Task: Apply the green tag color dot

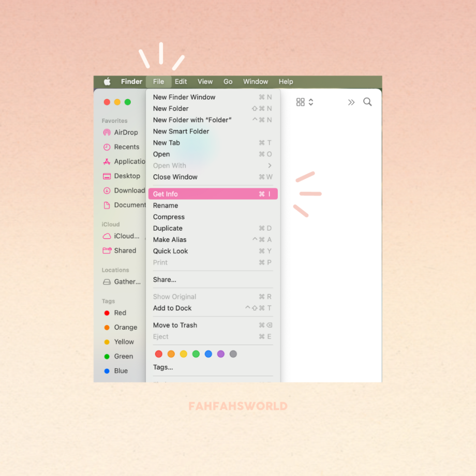Action: coord(196,354)
